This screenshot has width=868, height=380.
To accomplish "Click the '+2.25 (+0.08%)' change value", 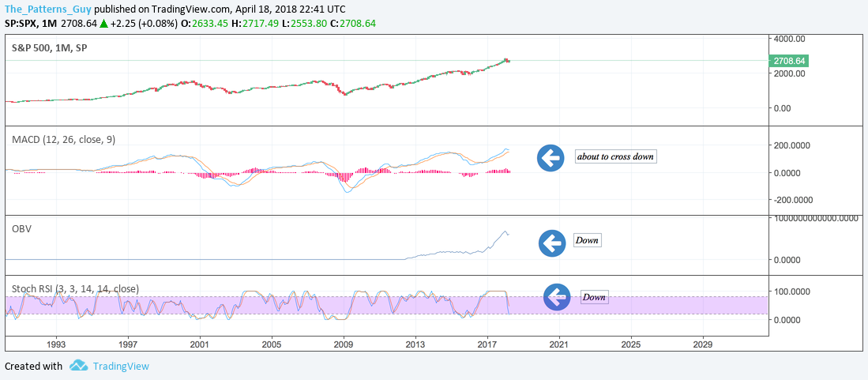I will pos(144,24).
